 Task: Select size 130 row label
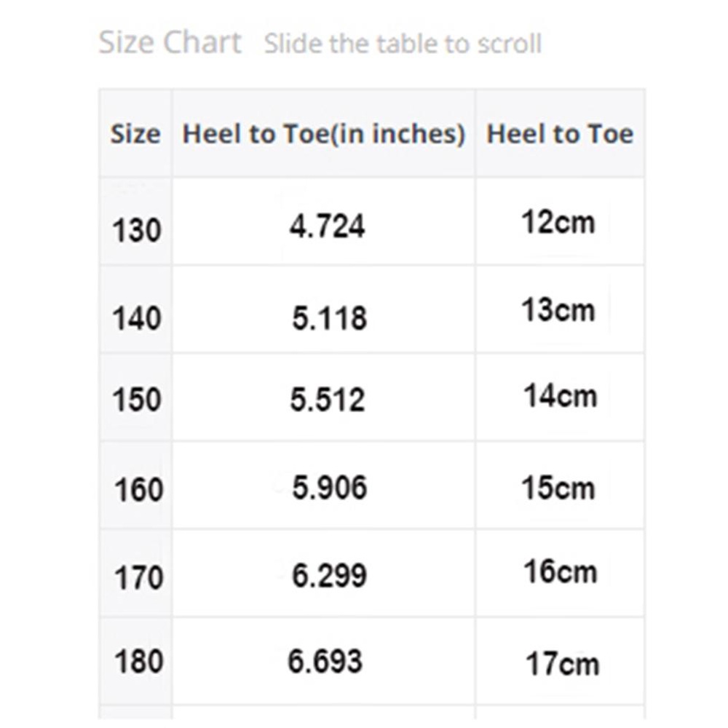[x=136, y=231]
